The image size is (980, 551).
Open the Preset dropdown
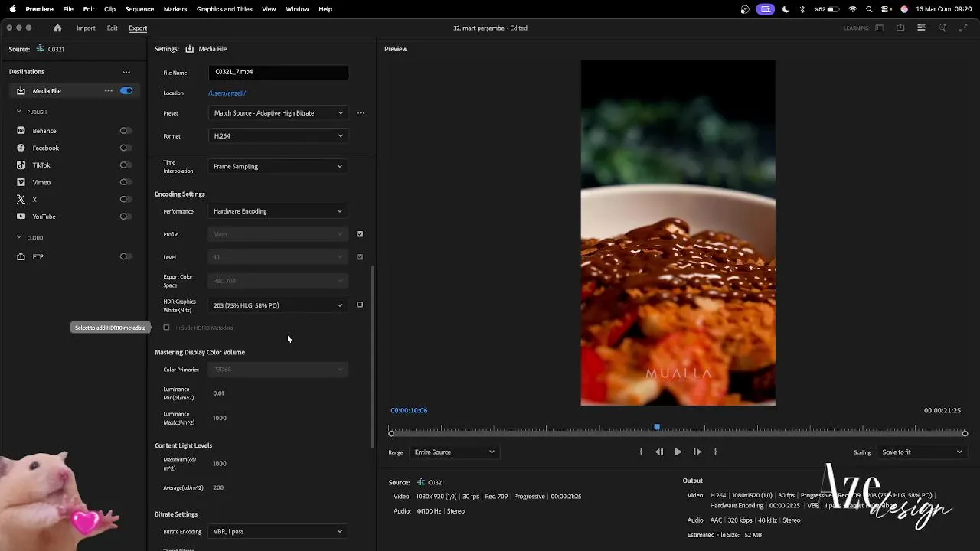tap(278, 113)
